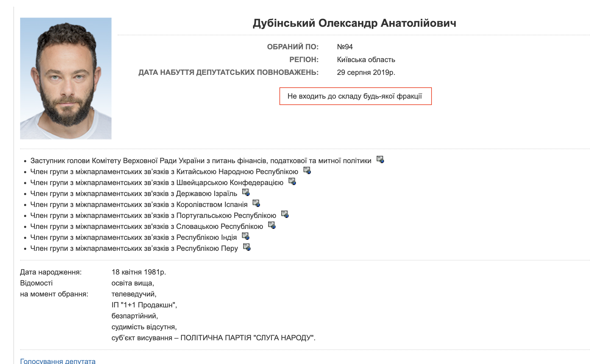Select China interparliamentary group membership line
Screen dimensions: 590x364
click(164, 172)
